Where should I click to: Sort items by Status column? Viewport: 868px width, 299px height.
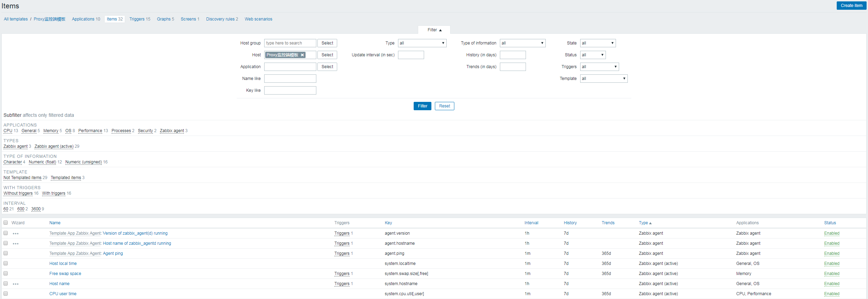(830, 223)
